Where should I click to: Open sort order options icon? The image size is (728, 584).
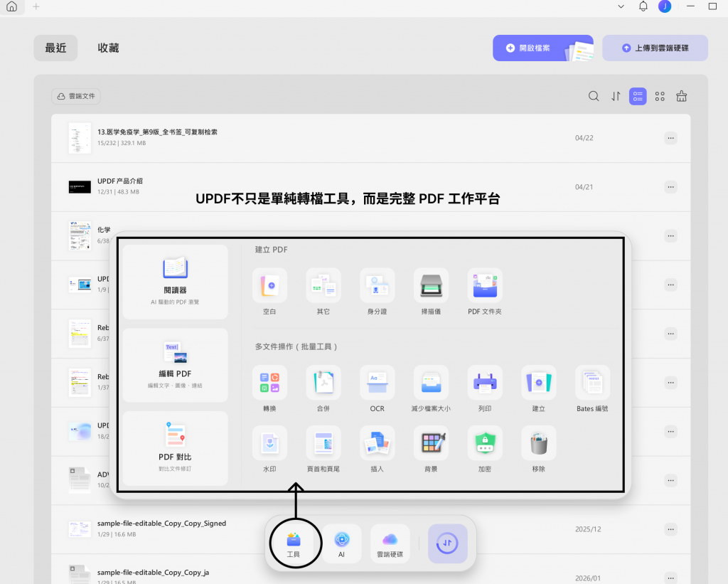616,96
